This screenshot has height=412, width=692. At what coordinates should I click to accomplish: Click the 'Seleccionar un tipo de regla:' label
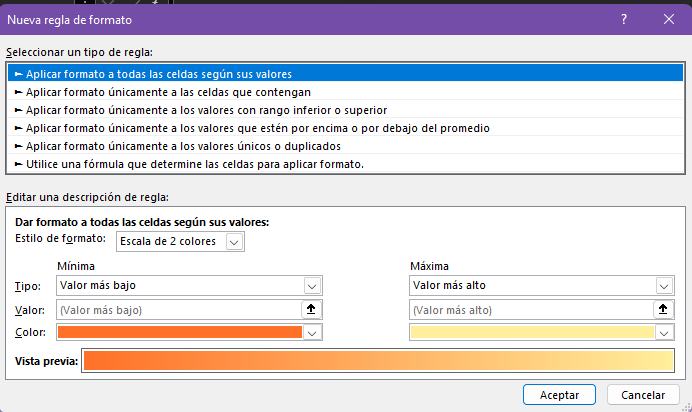click(x=79, y=52)
